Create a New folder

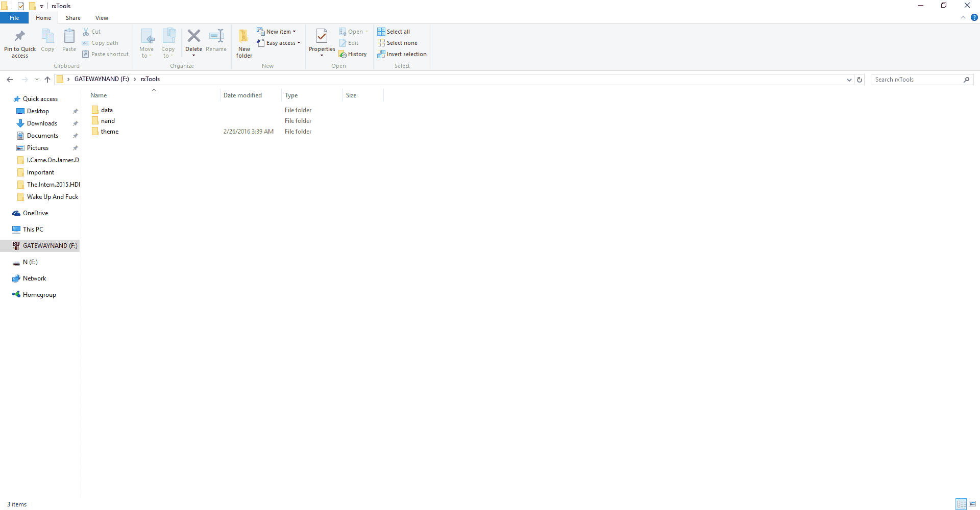(x=244, y=43)
